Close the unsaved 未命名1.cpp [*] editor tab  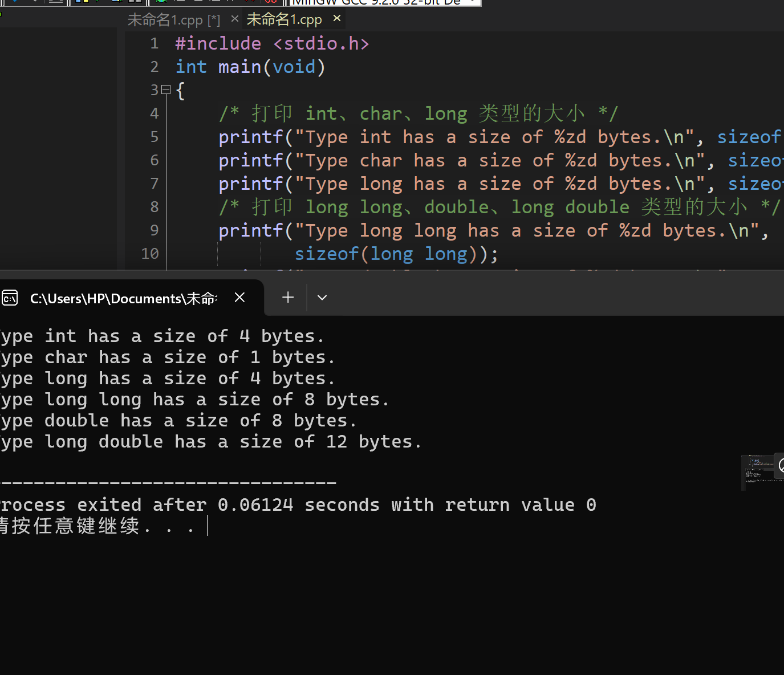point(235,19)
